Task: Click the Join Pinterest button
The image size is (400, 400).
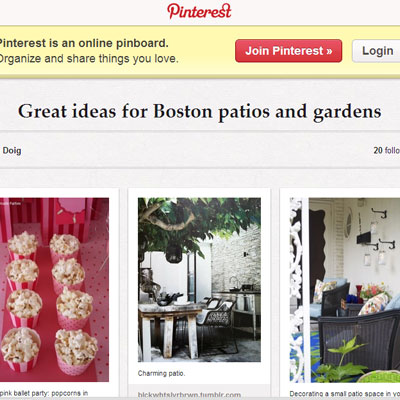Action: point(289,51)
